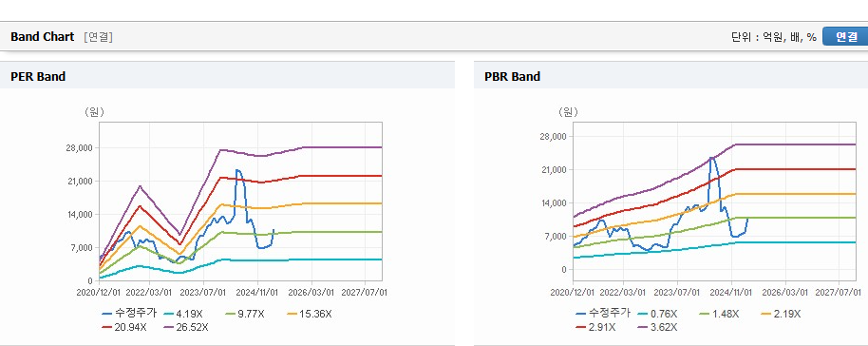The width and height of the screenshot is (868, 346).
Task: Toggle the 4.19X series in PER legend
Action: [182, 314]
